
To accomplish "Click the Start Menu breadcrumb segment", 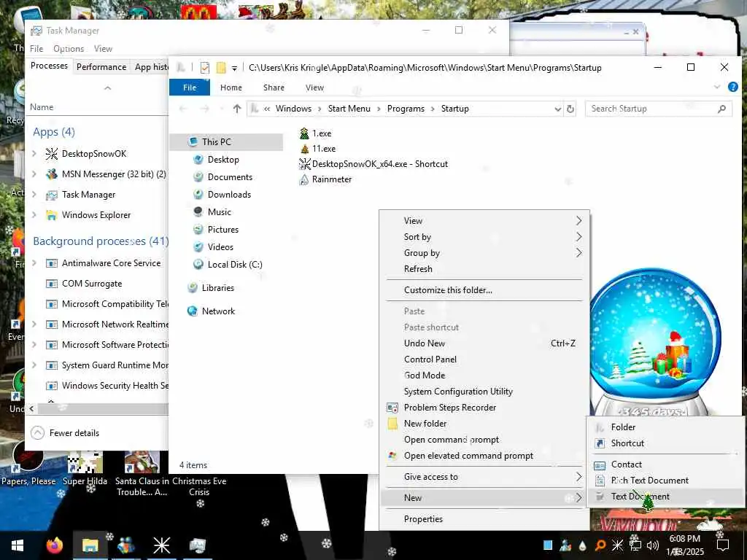I will click(x=349, y=109).
